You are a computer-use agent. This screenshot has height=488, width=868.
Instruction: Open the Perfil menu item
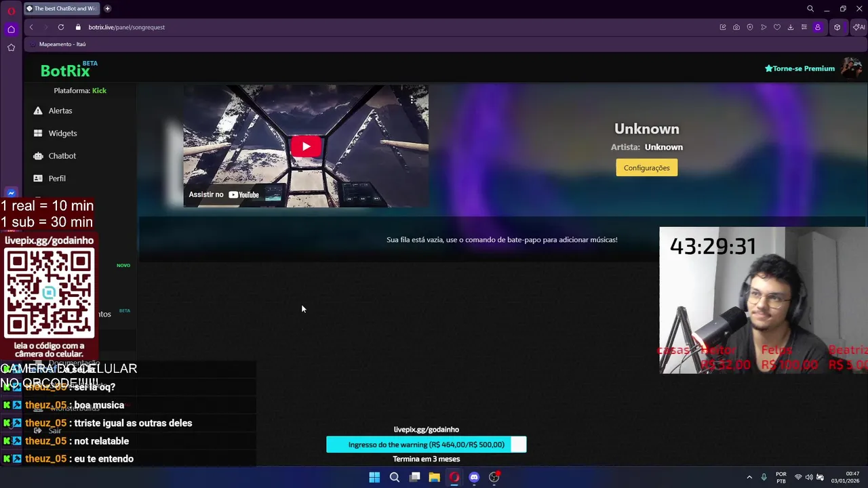click(x=57, y=178)
